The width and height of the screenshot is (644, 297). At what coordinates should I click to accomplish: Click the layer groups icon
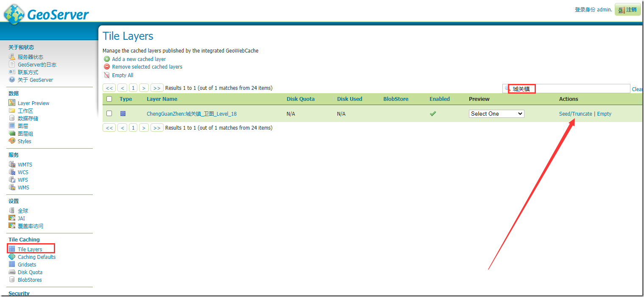(12, 133)
